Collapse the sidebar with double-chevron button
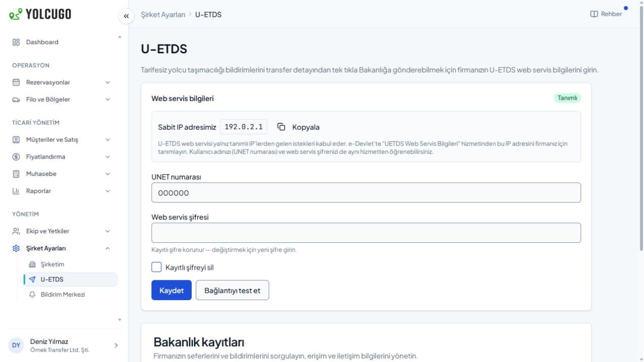Screen dimensions: 644x362 [126, 16]
